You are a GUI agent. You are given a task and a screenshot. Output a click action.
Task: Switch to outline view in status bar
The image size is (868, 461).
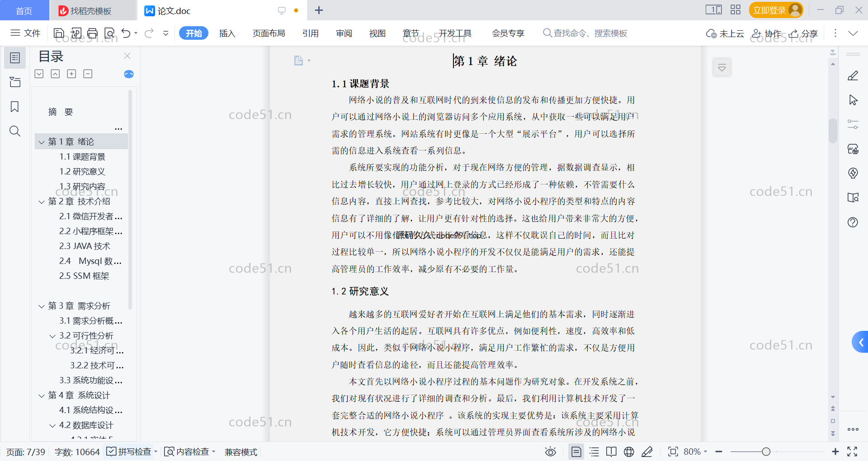click(594, 452)
